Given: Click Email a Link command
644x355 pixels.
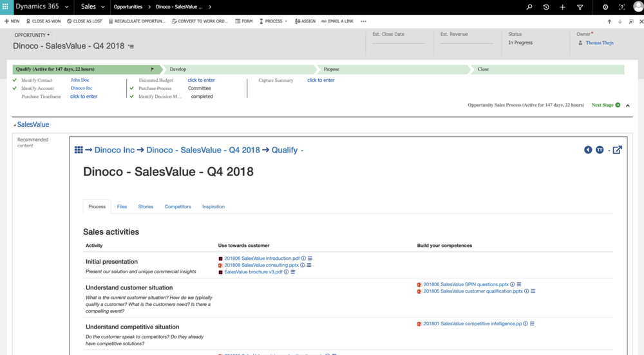Looking at the screenshot, I should click(x=337, y=21).
